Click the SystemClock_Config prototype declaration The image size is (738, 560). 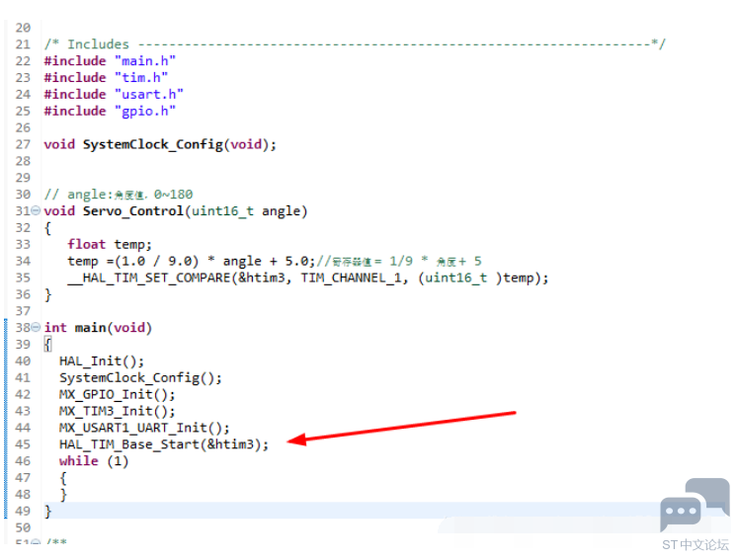point(160,144)
